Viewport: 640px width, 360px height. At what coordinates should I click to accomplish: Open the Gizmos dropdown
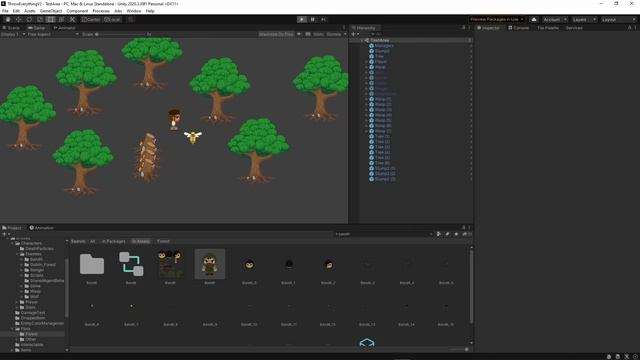336,34
